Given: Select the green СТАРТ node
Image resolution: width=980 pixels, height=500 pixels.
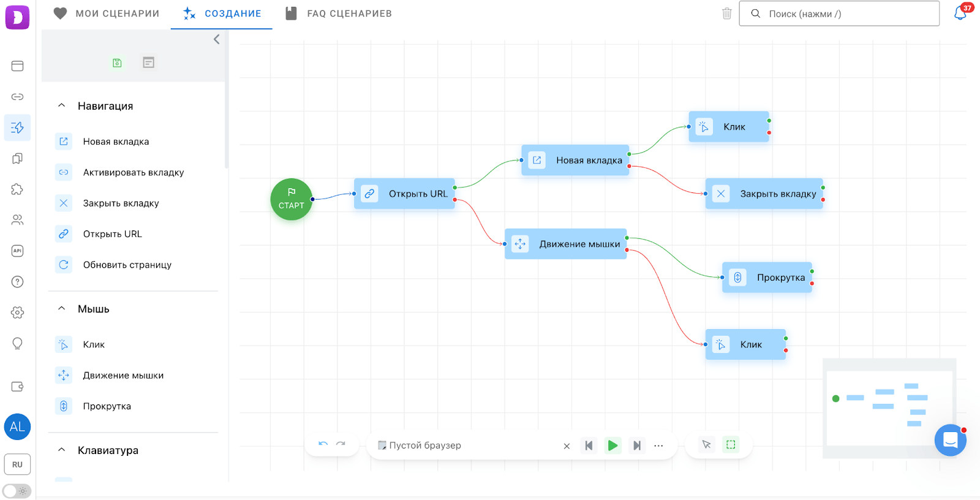Looking at the screenshot, I should tap(291, 199).
